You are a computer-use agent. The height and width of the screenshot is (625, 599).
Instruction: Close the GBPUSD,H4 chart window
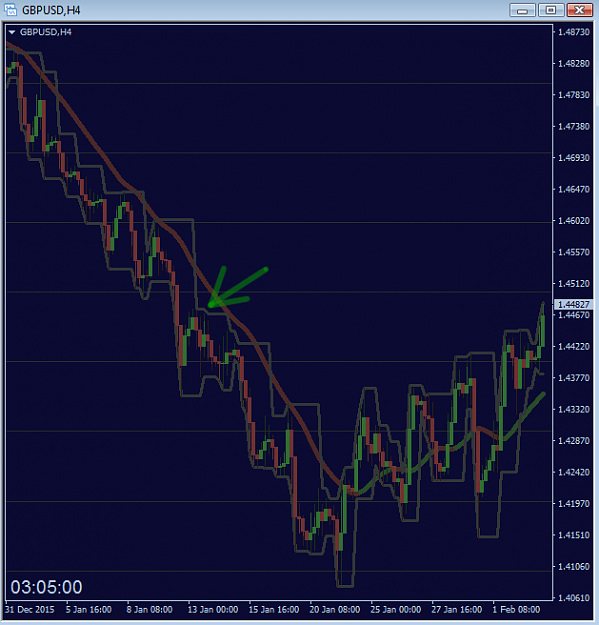(x=579, y=10)
